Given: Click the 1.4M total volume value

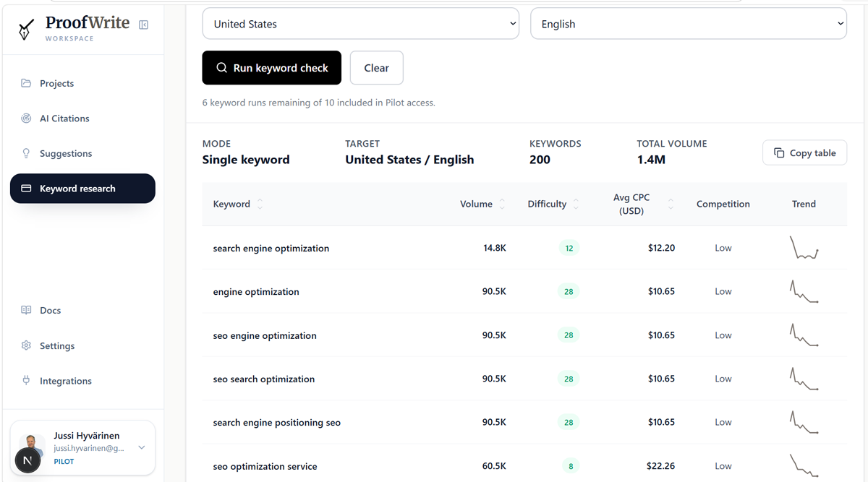Looking at the screenshot, I should click(x=651, y=160).
